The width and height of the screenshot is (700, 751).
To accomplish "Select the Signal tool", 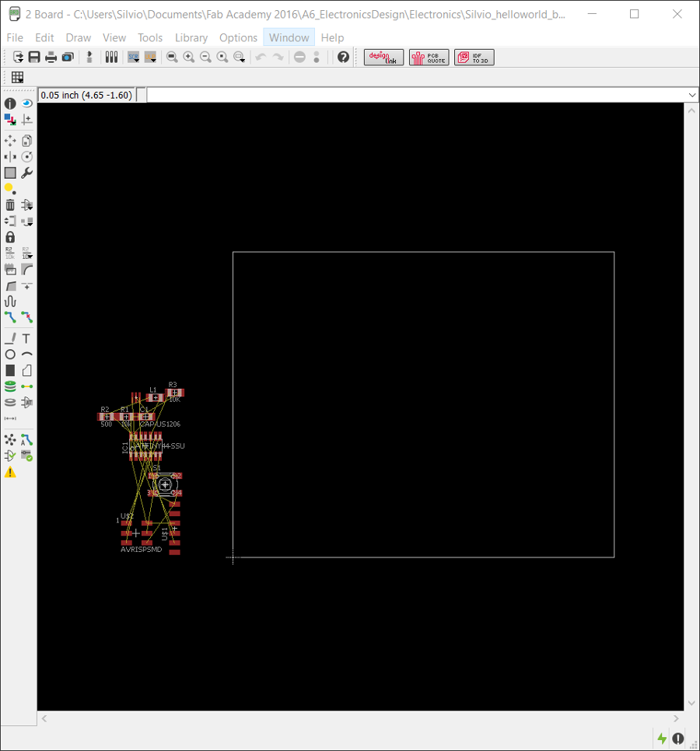I will (x=27, y=386).
